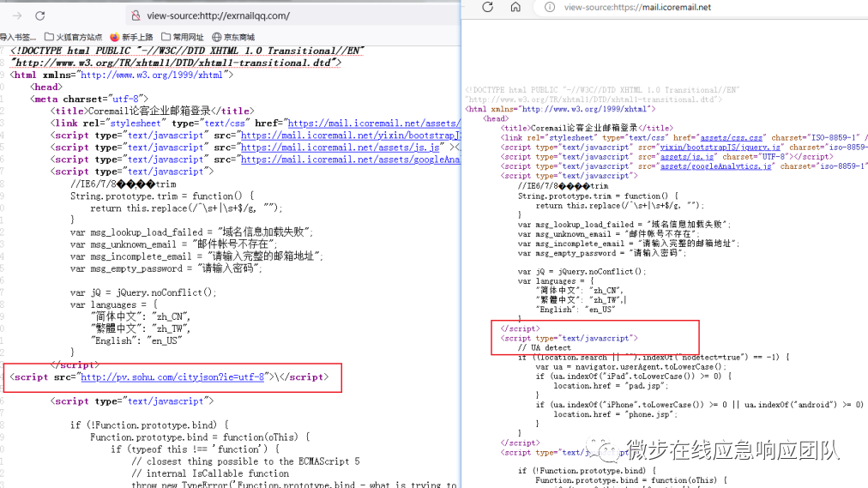The image size is (868, 488).
Task: Open assets/googleAnalytics.js link in right source
Action: [716, 166]
